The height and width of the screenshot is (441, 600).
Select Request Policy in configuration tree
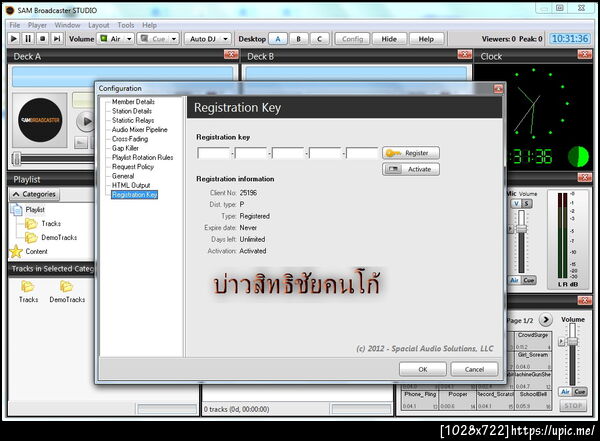[133, 167]
